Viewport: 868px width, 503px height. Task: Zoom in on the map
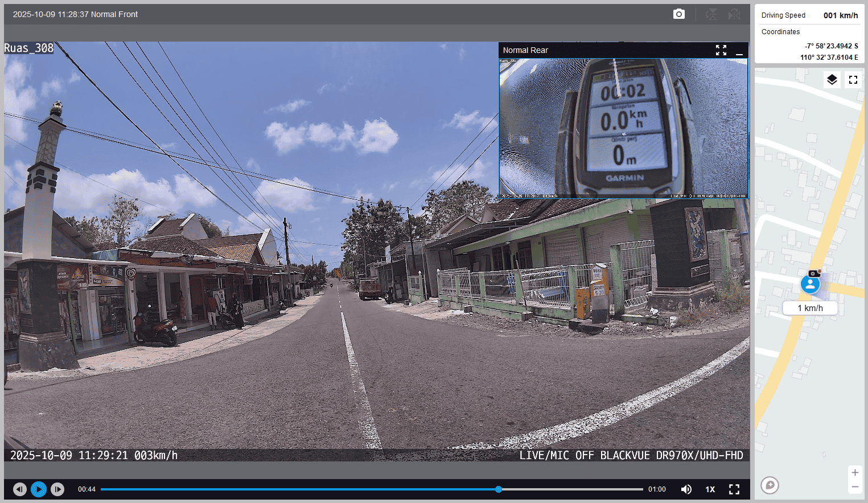pyautogui.click(x=854, y=473)
